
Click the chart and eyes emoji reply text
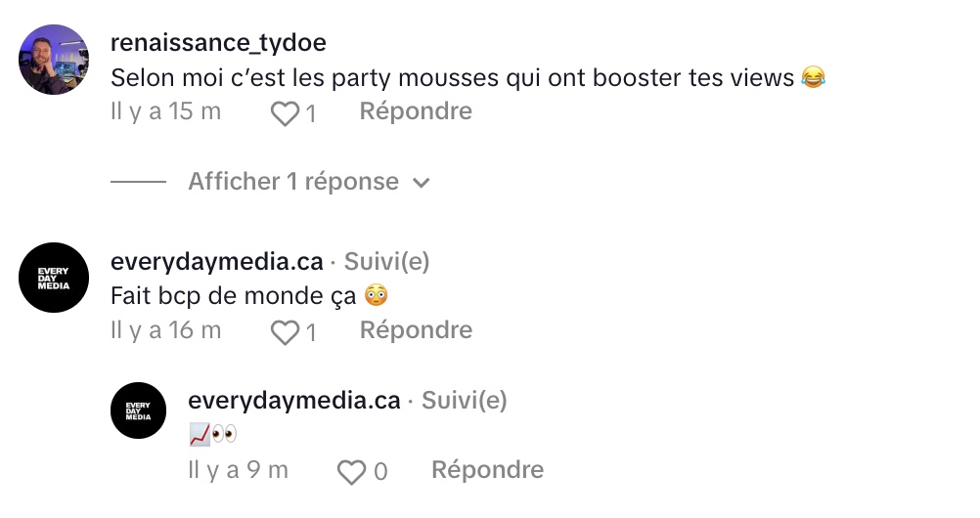pos(212,433)
